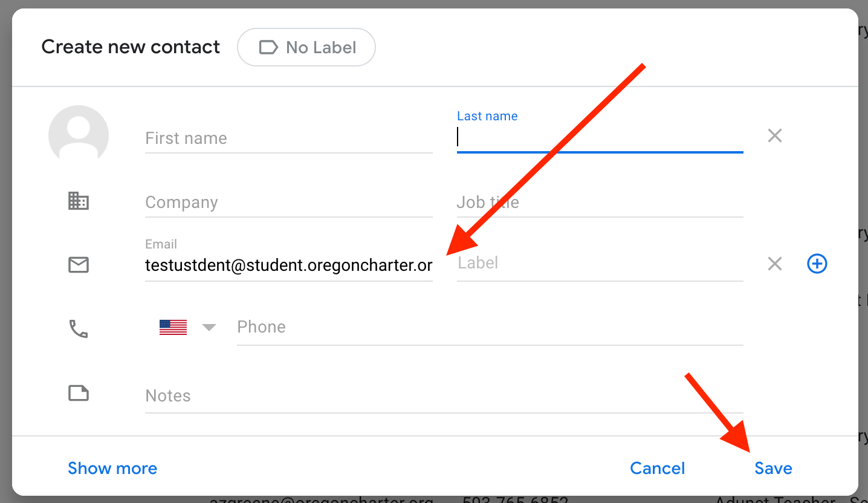Click the email Label field
The image size is (868, 503).
pyautogui.click(x=600, y=264)
